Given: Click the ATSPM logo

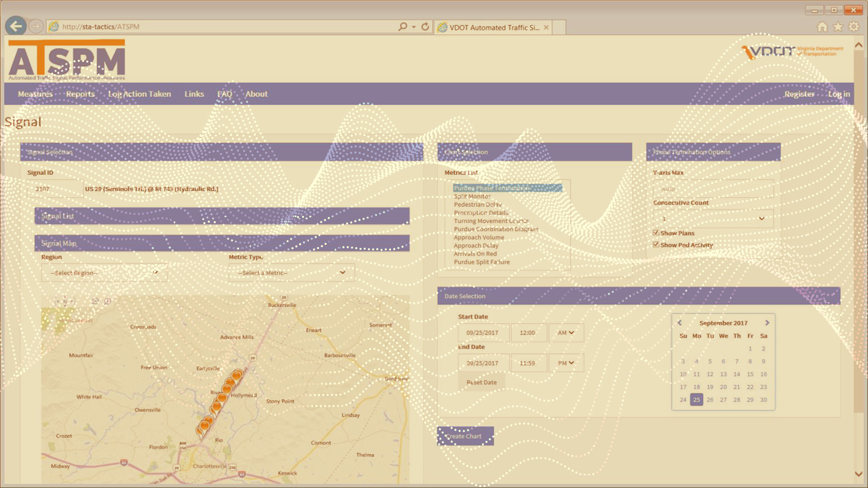Looking at the screenshot, I should (66, 60).
